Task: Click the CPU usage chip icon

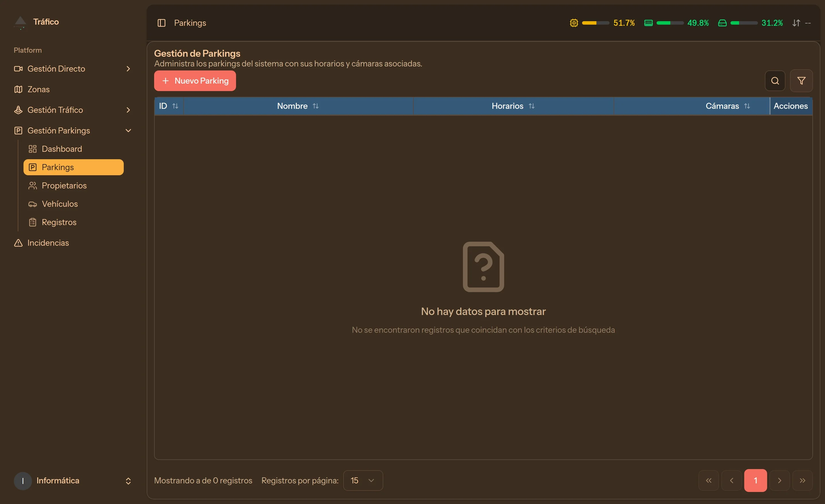Action: [x=574, y=23]
